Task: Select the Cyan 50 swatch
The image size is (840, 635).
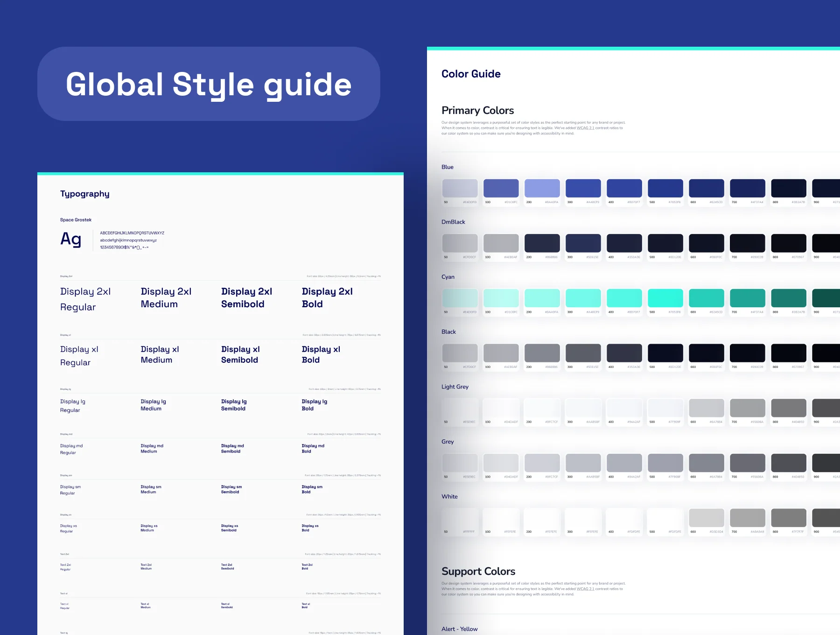Action: coord(460,298)
